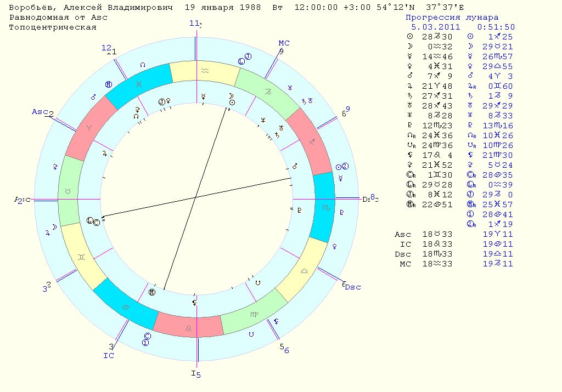
Task: Select the natal Jupiter value 21 Aries 48
Action: (x=437, y=86)
